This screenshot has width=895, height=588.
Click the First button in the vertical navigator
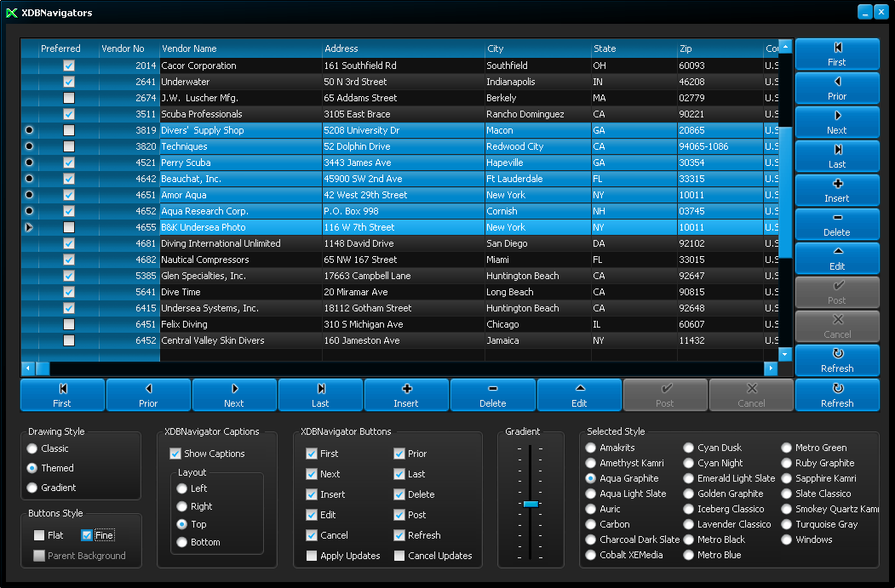836,54
